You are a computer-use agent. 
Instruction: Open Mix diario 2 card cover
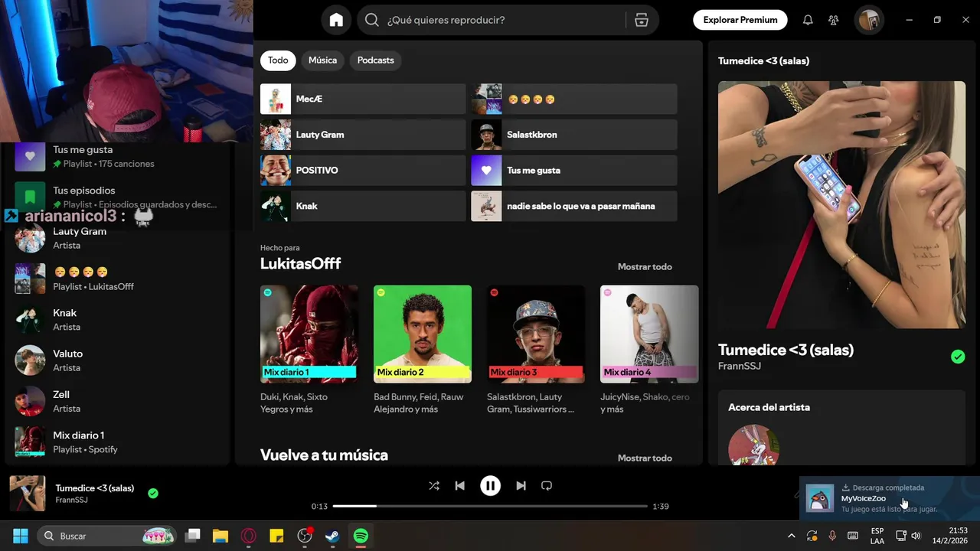coord(423,334)
